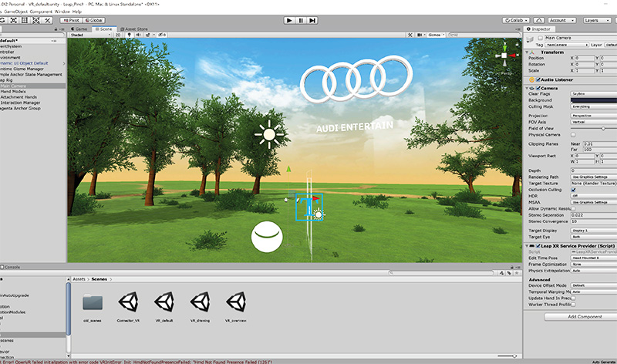The image size is (617, 364).
Task: Start play mode with the Play button
Action: [x=290, y=21]
